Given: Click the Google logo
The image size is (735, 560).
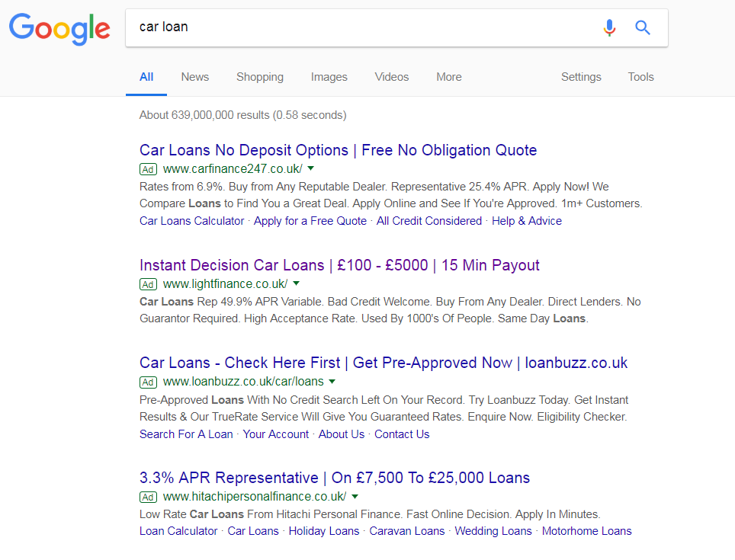Looking at the screenshot, I should pyautogui.click(x=59, y=28).
